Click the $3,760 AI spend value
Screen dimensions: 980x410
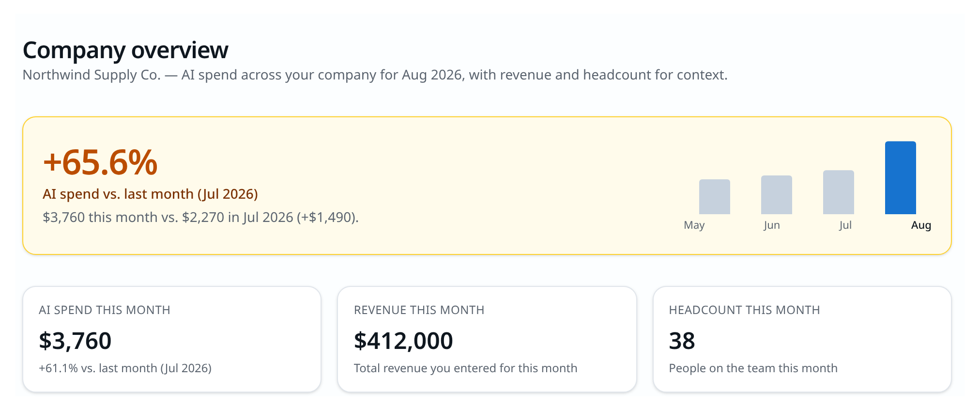(x=75, y=341)
